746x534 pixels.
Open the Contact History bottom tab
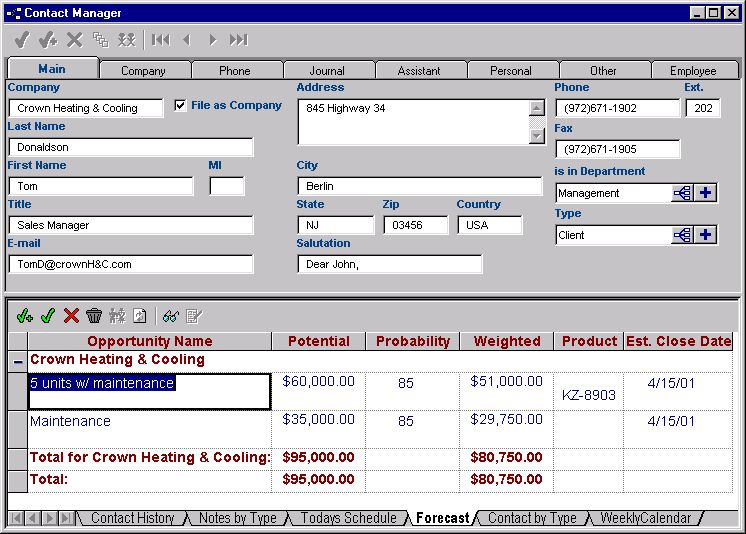132,518
